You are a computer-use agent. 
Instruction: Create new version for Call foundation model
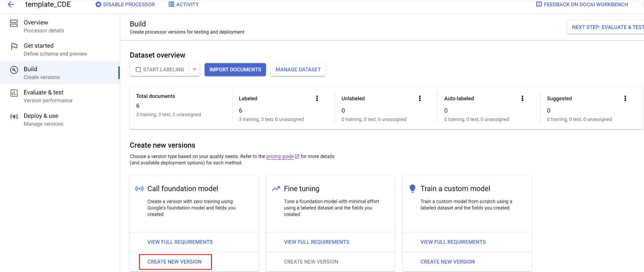pos(175,262)
